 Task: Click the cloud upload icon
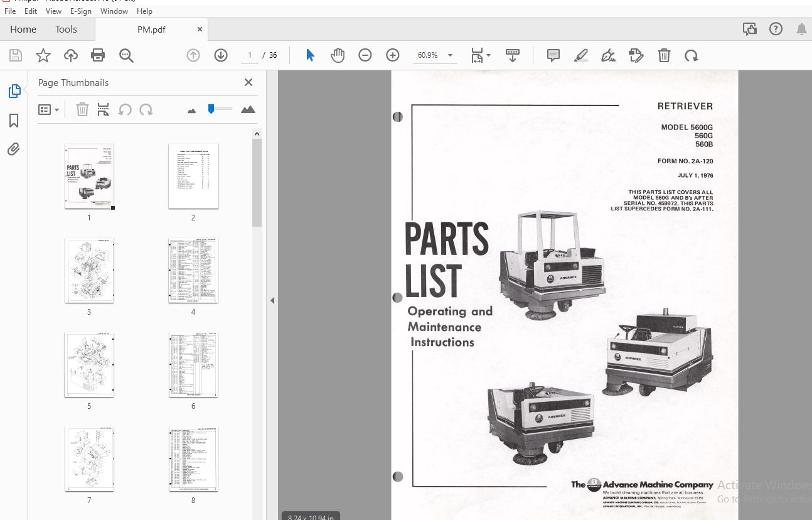click(x=71, y=55)
